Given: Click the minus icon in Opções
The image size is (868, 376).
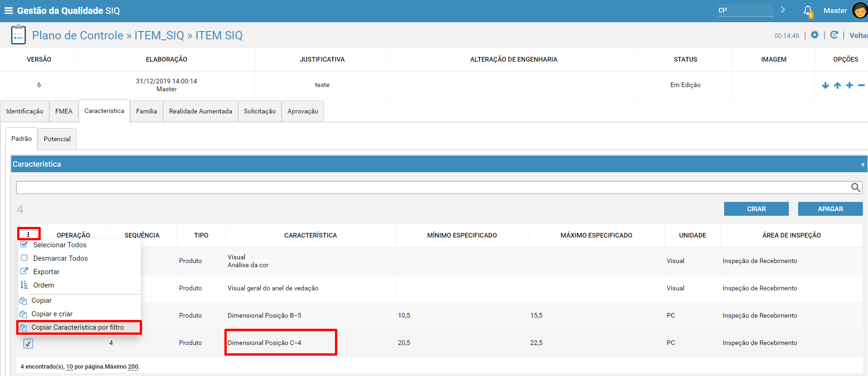Looking at the screenshot, I should click(862, 85).
